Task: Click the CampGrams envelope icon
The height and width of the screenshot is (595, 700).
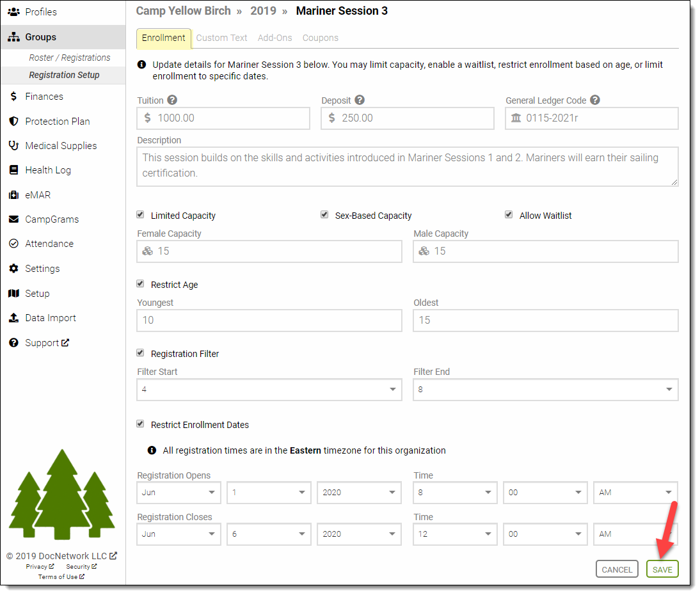Action: coord(13,219)
